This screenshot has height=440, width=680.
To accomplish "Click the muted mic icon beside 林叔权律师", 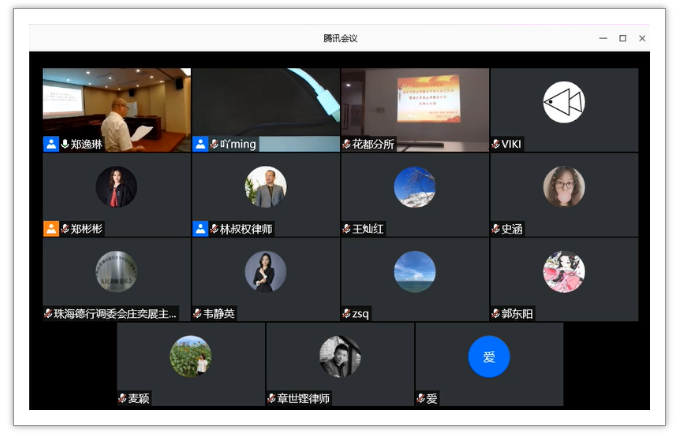I will (x=214, y=228).
